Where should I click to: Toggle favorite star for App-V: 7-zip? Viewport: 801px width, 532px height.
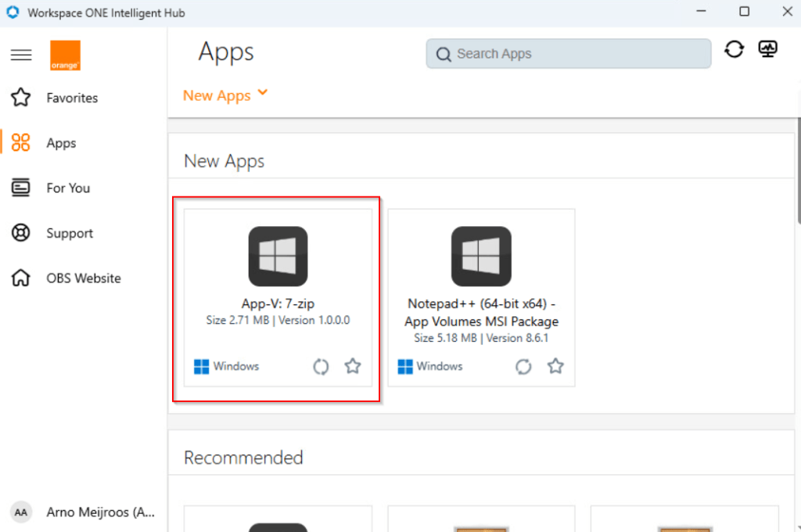click(x=353, y=366)
